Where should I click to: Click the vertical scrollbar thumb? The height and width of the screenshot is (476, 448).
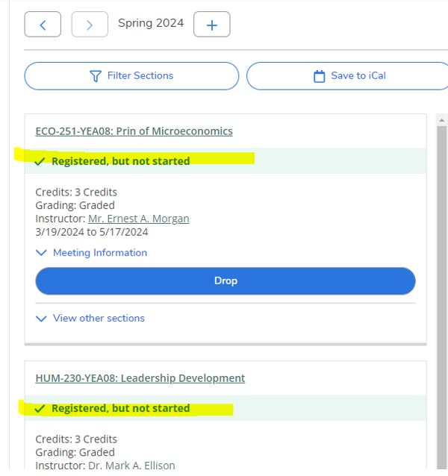point(441,298)
